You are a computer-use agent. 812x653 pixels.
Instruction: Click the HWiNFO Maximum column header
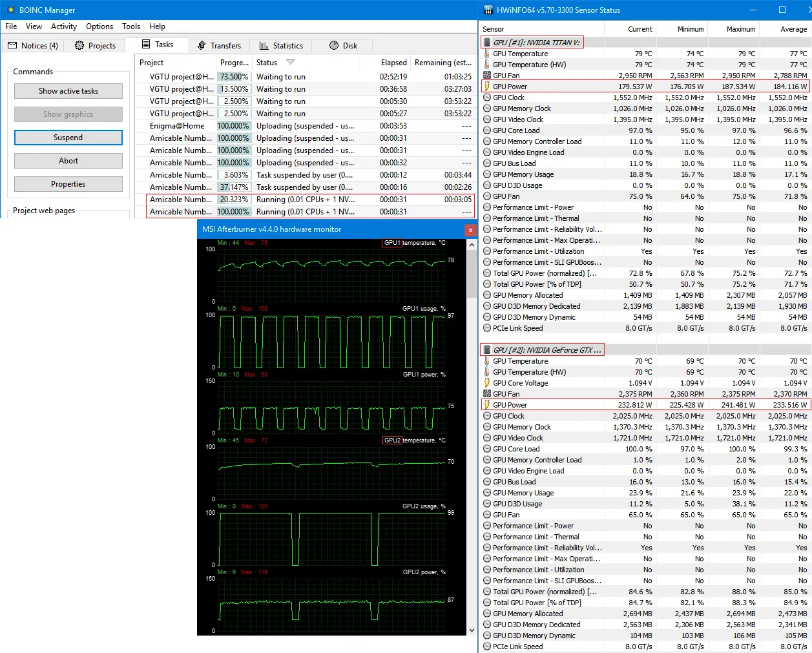(734, 29)
